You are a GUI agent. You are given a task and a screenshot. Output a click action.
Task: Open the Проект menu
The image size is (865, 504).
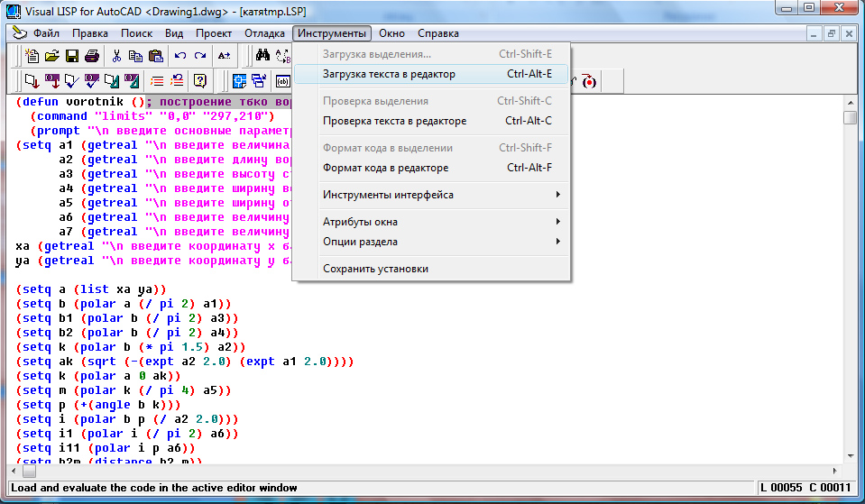click(214, 33)
